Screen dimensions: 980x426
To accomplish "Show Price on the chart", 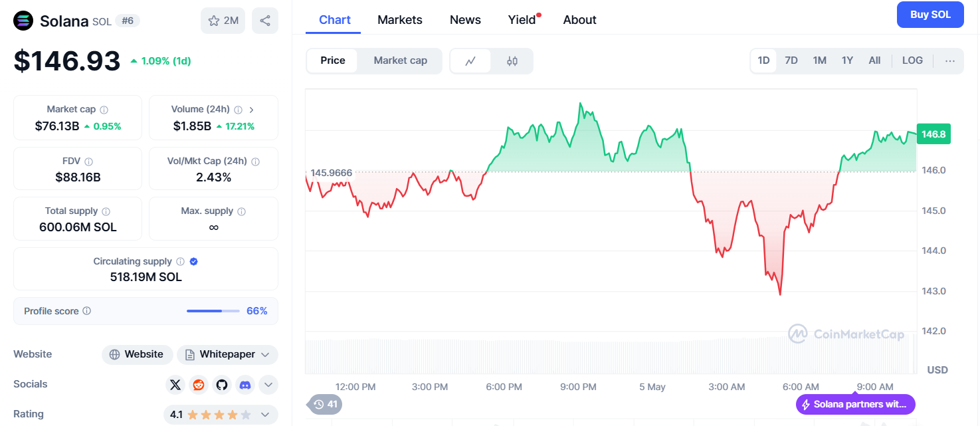I will click(333, 61).
